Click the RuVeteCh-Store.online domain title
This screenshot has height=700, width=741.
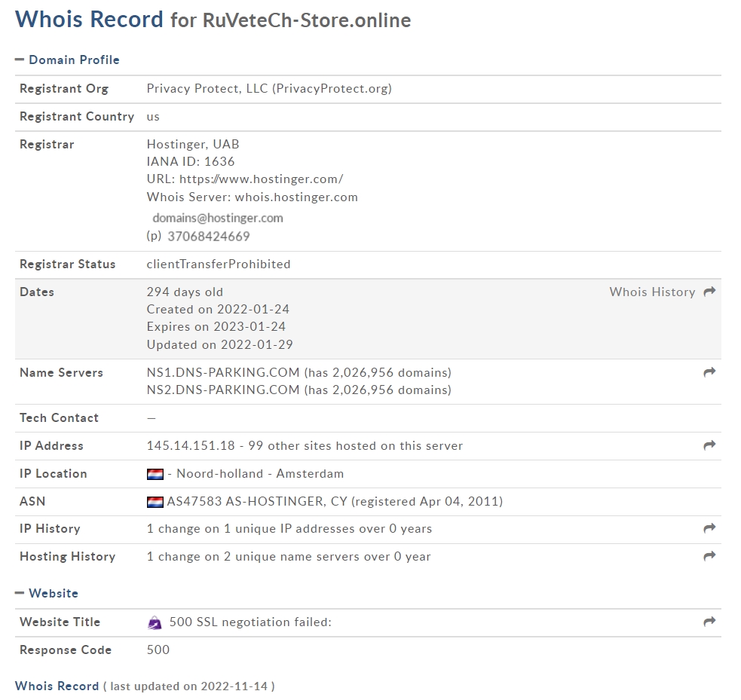[x=307, y=20]
